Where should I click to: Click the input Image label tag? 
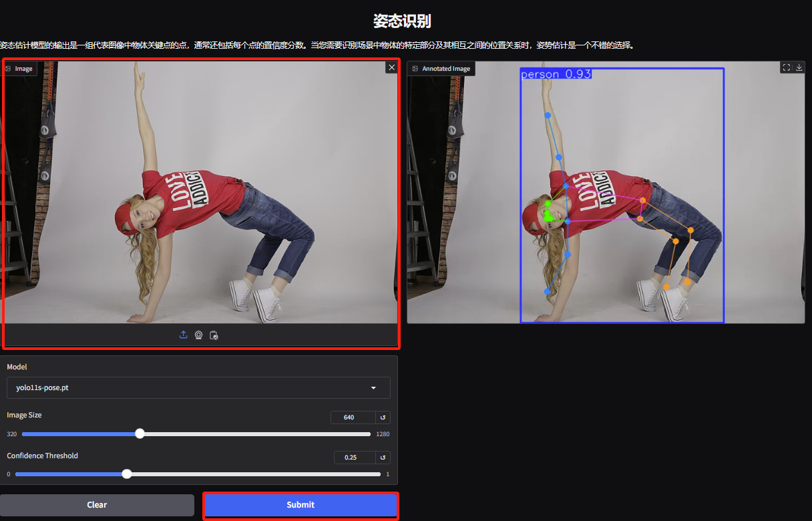click(x=19, y=69)
